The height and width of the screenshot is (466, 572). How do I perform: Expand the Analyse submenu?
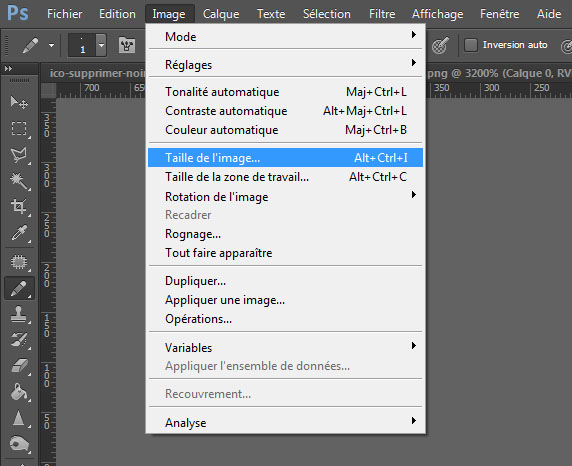pos(285,422)
